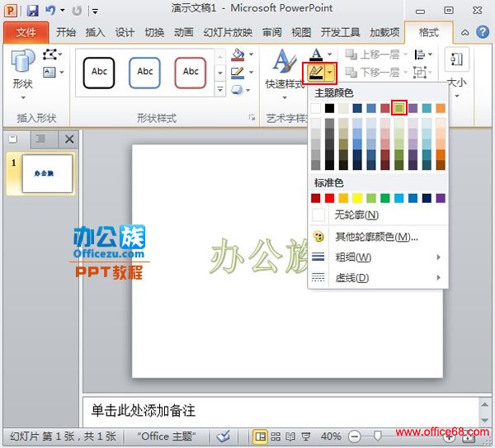Expand the Text Outline dropdown arrow
Screen dimensions: 495x448
click(330, 73)
